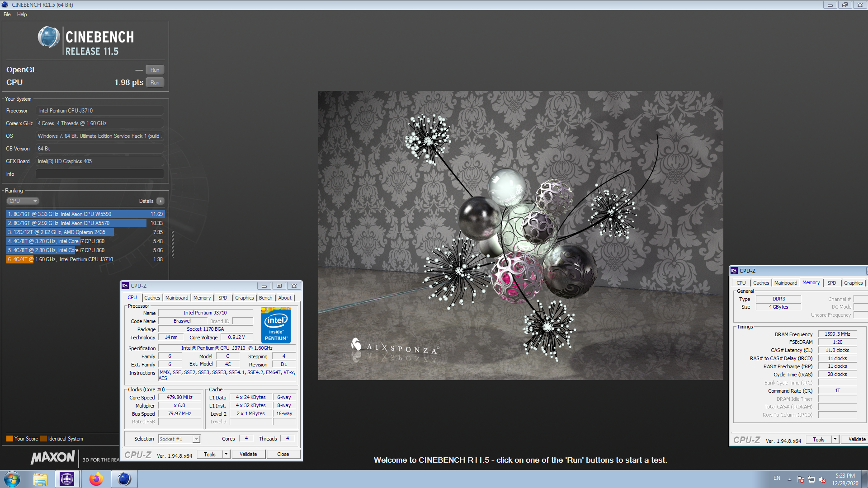Switch to CPU tab in right CPU-Z window

click(x=741, y=283)
